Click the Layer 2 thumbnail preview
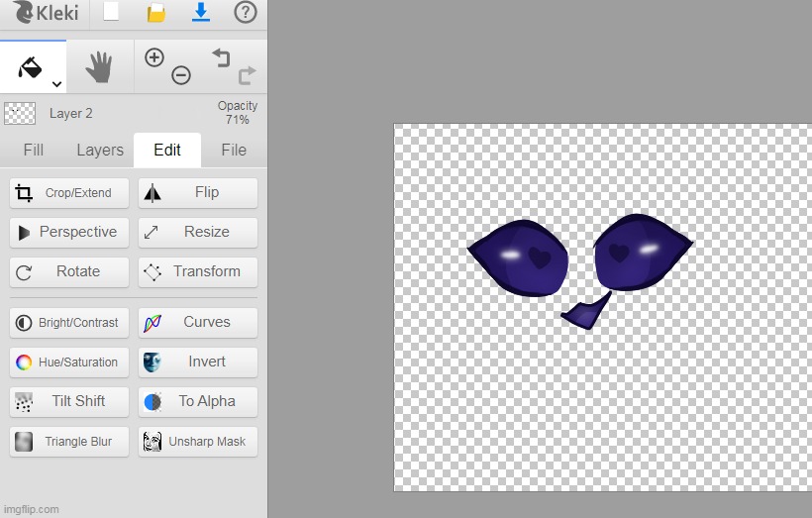This screenshot has height=518, width=812. coord(20,113)
